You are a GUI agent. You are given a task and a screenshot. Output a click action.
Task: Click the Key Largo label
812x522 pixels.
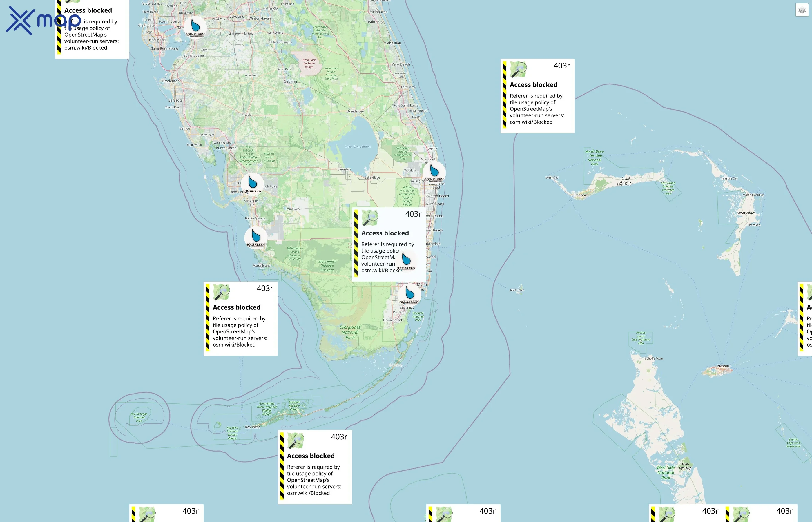[396, 365]
